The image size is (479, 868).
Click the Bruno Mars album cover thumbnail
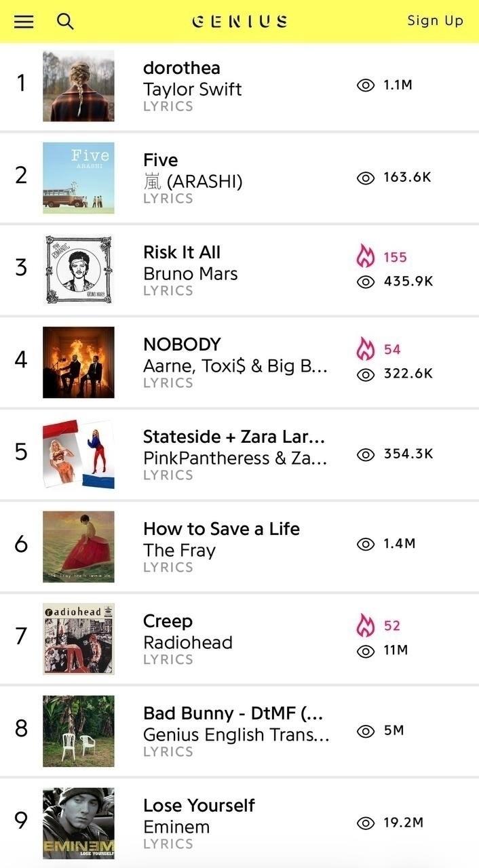79,270
